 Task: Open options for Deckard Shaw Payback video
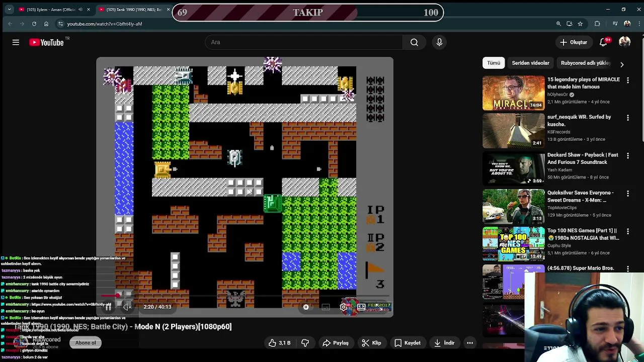(627, 155)
